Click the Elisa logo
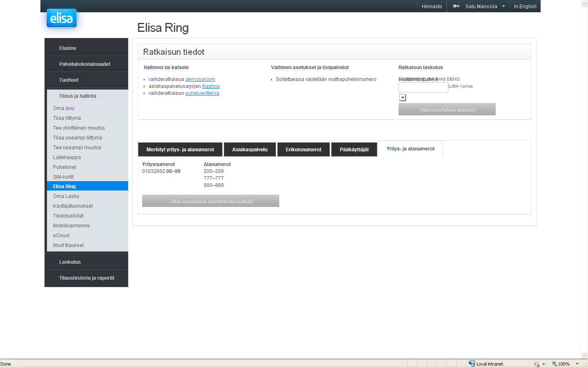The height and width of the screenshot is (368, 588). pyautogui.click(x=62, y=18)
